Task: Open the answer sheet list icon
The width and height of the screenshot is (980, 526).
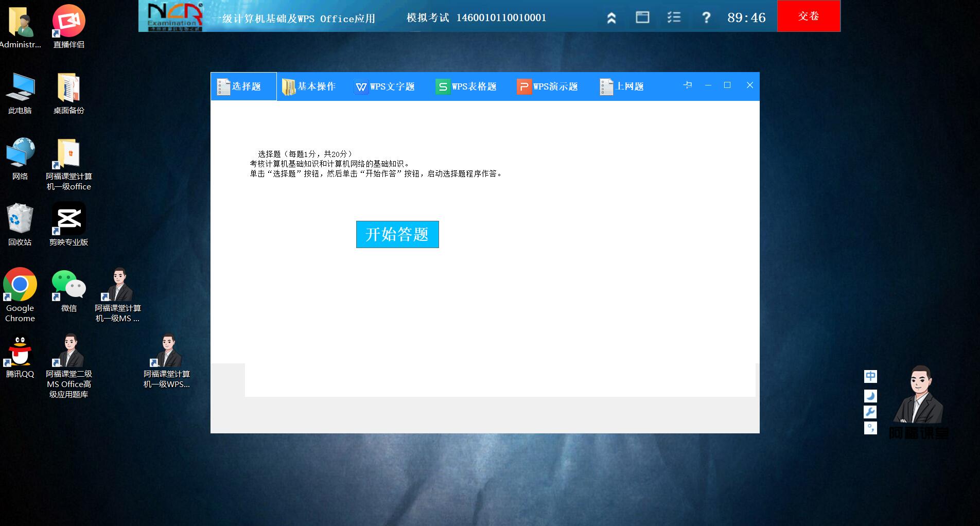Action: point(673,17)
